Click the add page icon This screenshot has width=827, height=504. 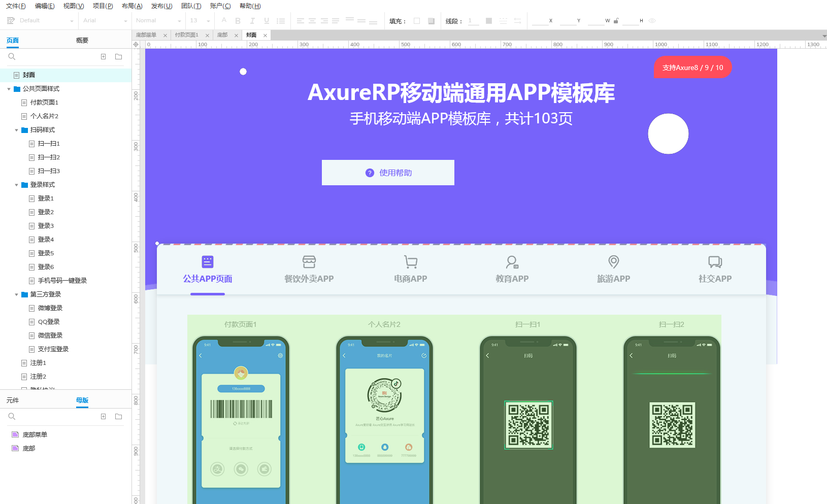[103, 56]
